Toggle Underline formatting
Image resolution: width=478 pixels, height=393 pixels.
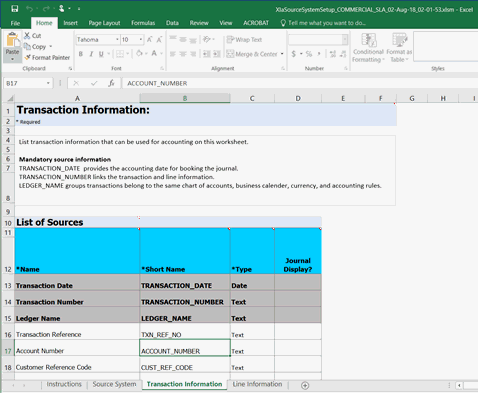click(x=101, y=54)
